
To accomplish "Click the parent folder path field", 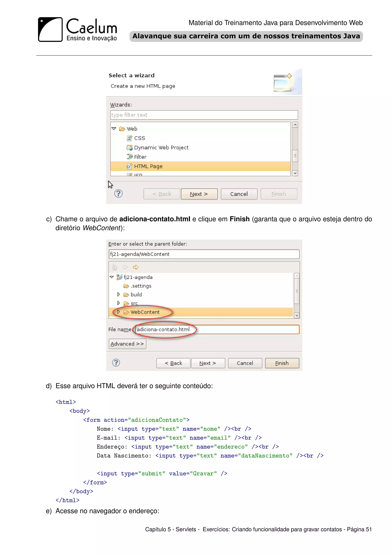I will coord(204,254).
